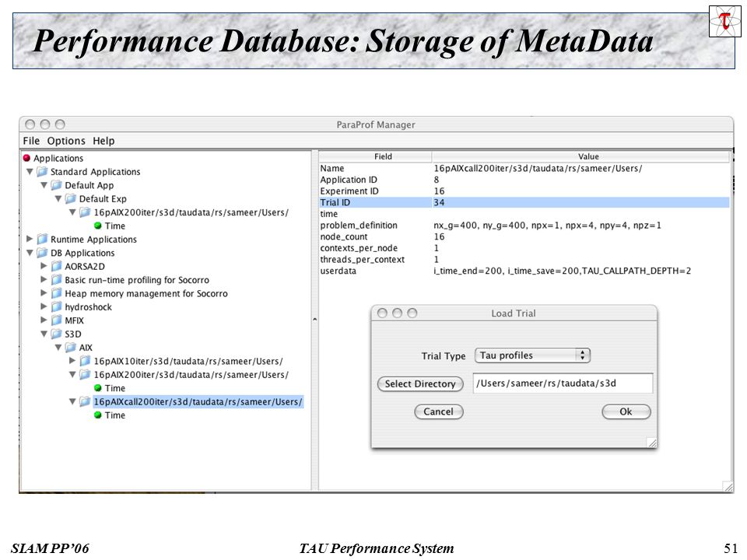Viewport: 747px width, 560px height.
Task: Click the MFIX folder icon
Action: [57, 320]
